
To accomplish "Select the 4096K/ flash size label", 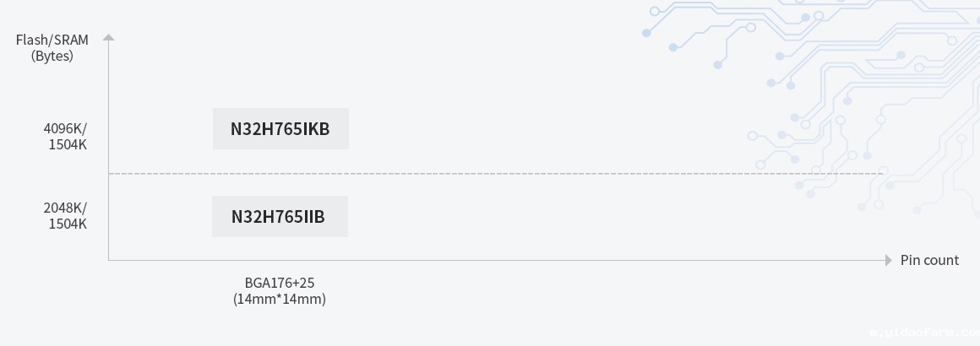I will point(65,129).
